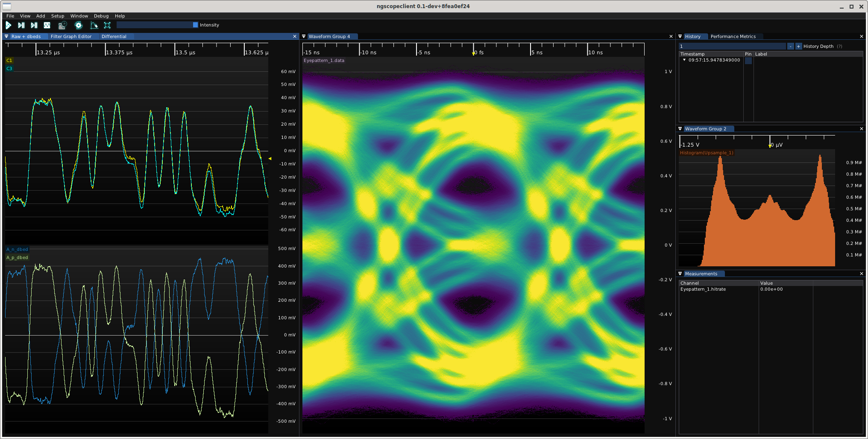Open the Setup menu
This screenshot has height=439, width=868.
click(58, 16)
